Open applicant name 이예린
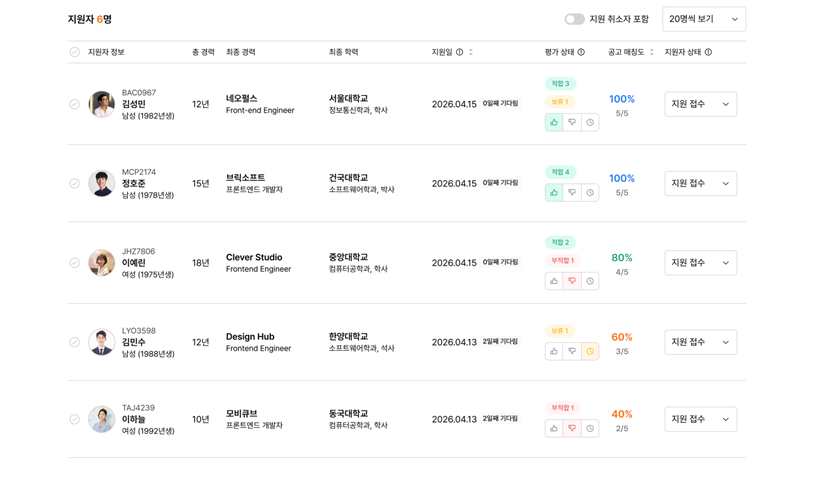 (133, 263)
